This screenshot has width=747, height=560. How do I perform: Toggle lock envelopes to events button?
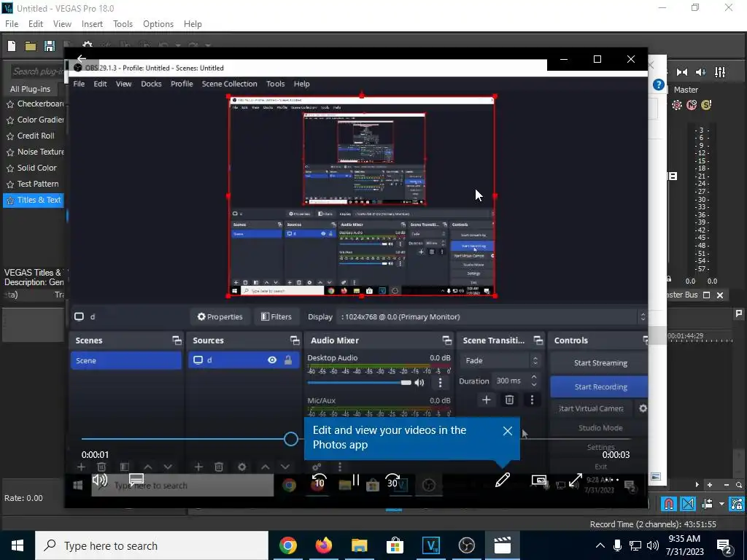point(737,504)
